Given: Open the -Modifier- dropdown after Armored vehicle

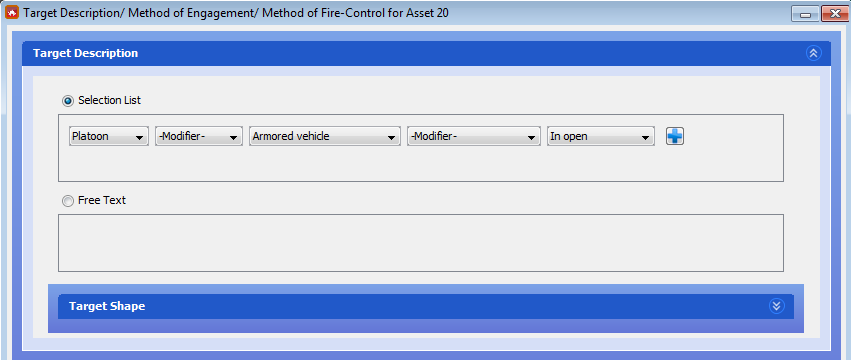Looking at the screenshot, I should [474, 136].
